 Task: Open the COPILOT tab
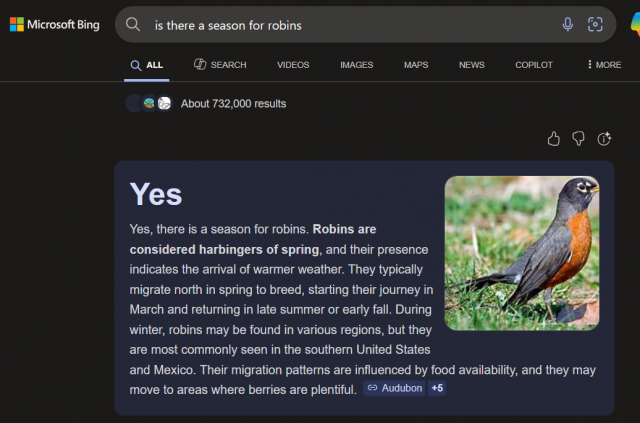(x=533, y=65)
